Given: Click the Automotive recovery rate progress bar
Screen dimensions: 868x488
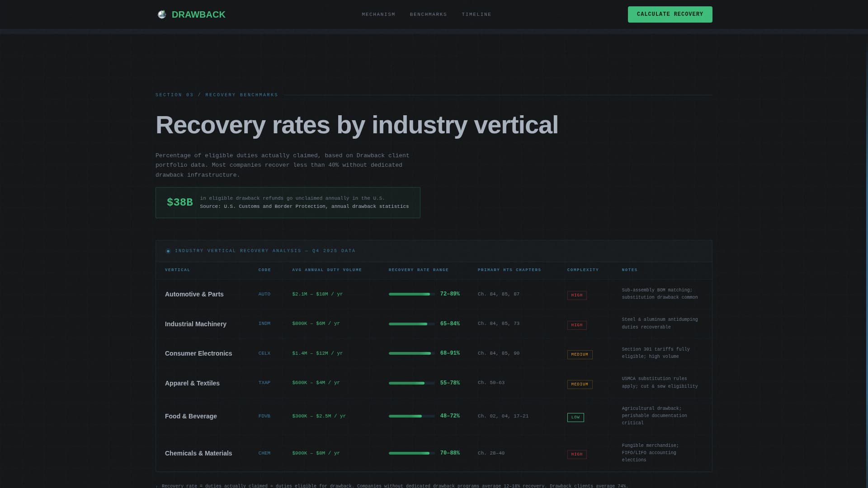Looking at the screenshot, I should [412, 294].
